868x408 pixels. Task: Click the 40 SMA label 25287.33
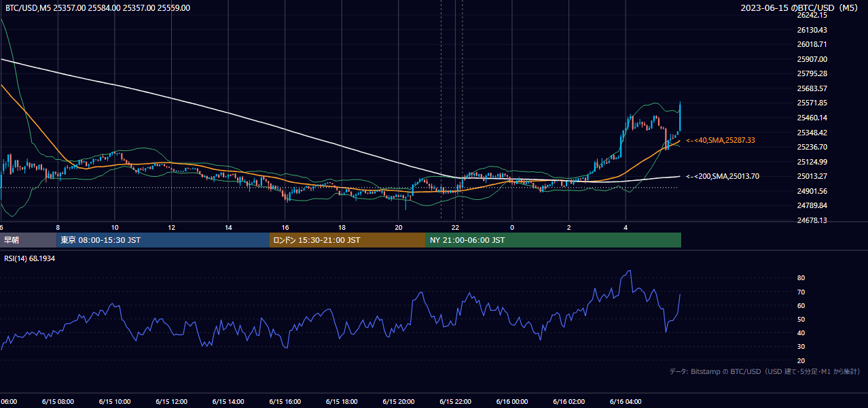721,140
